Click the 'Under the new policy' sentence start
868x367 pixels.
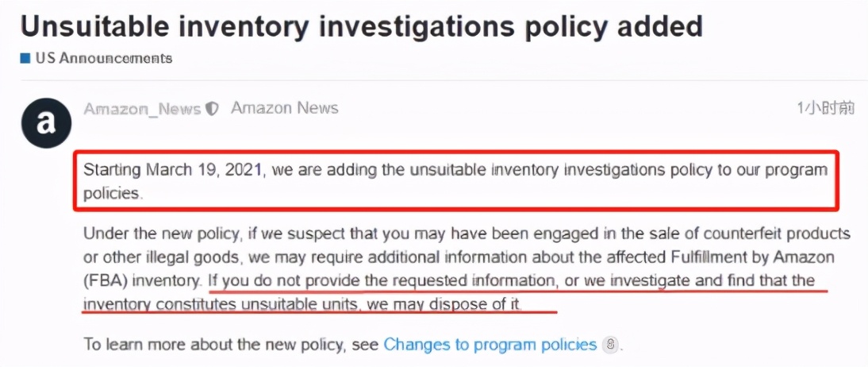click(x=162, y=234)
